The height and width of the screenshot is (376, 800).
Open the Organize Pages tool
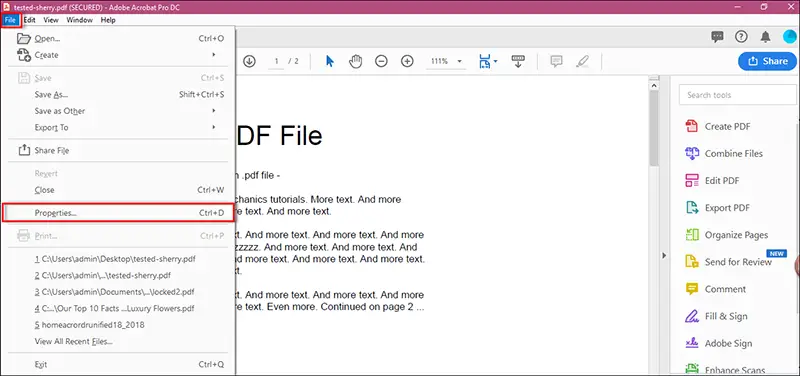point(726,235)
